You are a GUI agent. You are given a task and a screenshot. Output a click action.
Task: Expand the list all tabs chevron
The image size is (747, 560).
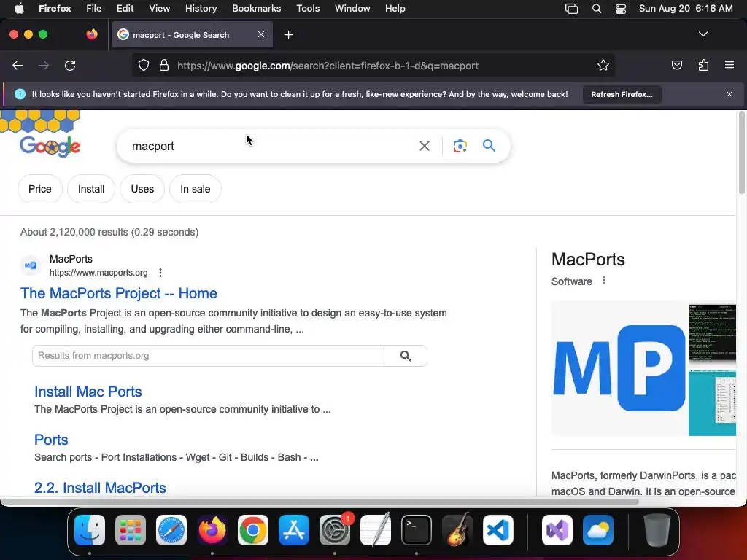pos(703,34)
